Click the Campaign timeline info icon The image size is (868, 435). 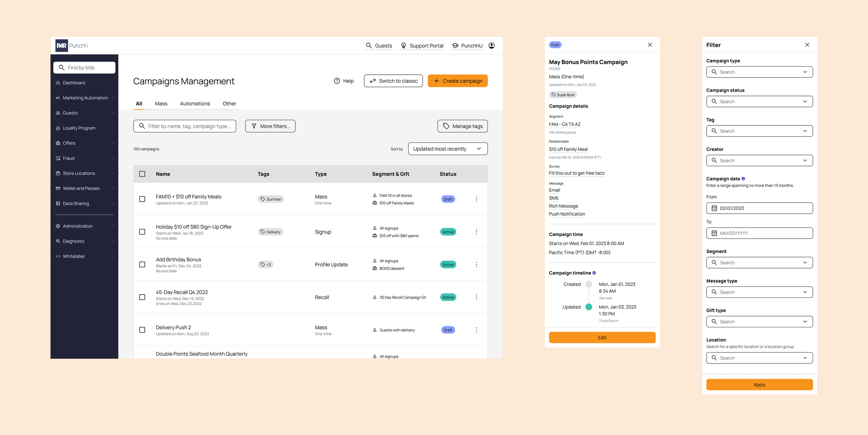[x=594, y=273]
